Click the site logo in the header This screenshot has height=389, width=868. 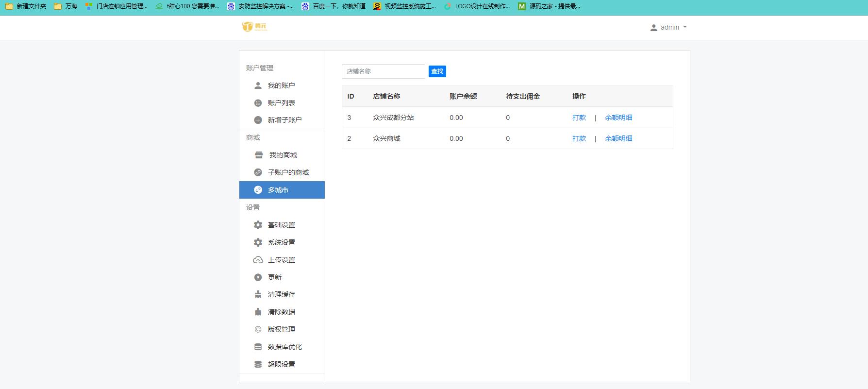(254, 27)
